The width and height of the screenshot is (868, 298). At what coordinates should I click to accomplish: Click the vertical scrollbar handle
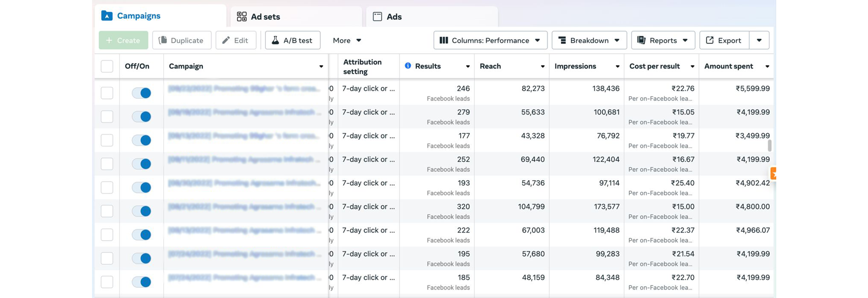click(x=769, y=146)
